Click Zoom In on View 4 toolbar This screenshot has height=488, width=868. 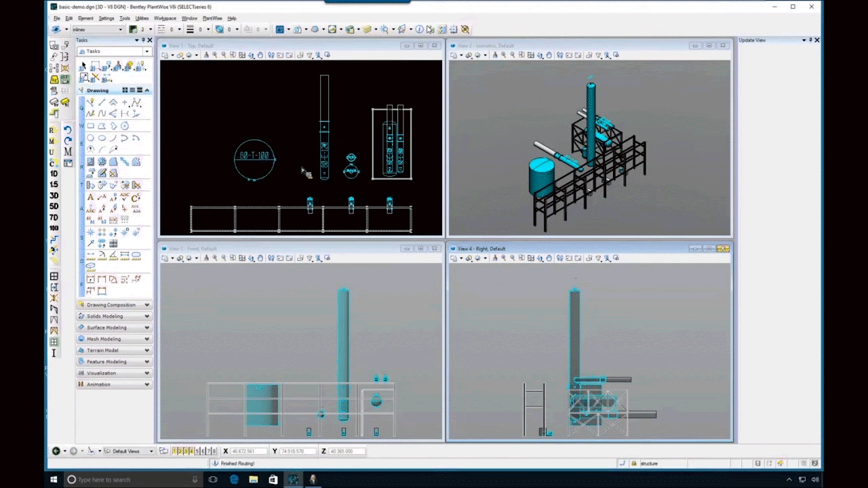tap(503, 258)
